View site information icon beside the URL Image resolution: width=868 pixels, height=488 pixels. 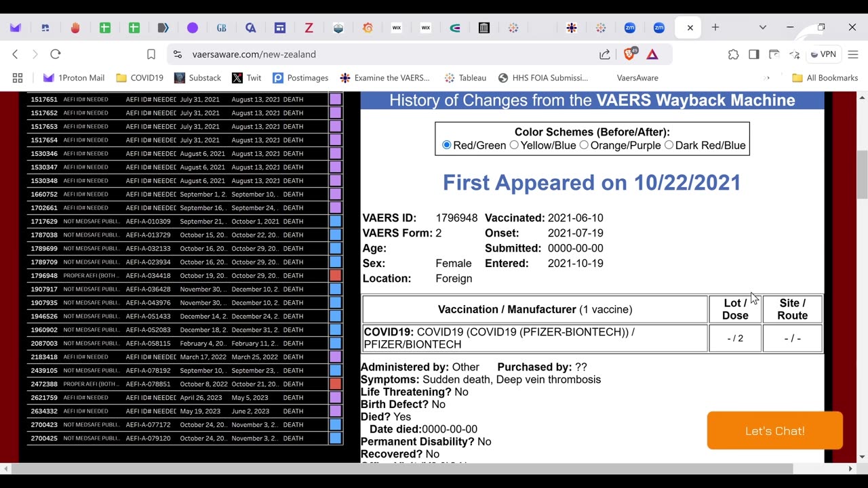pyautogui.click(x=178, y=54)
